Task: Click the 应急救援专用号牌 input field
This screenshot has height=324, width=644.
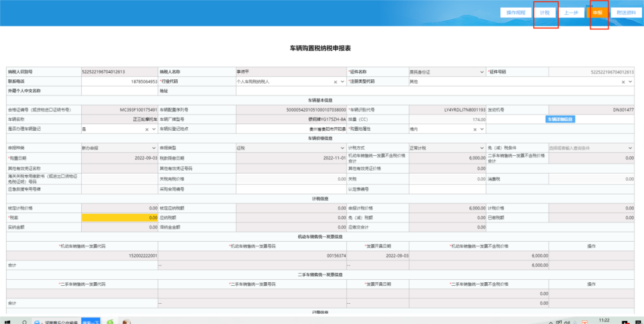Action: tap(119, 189)
